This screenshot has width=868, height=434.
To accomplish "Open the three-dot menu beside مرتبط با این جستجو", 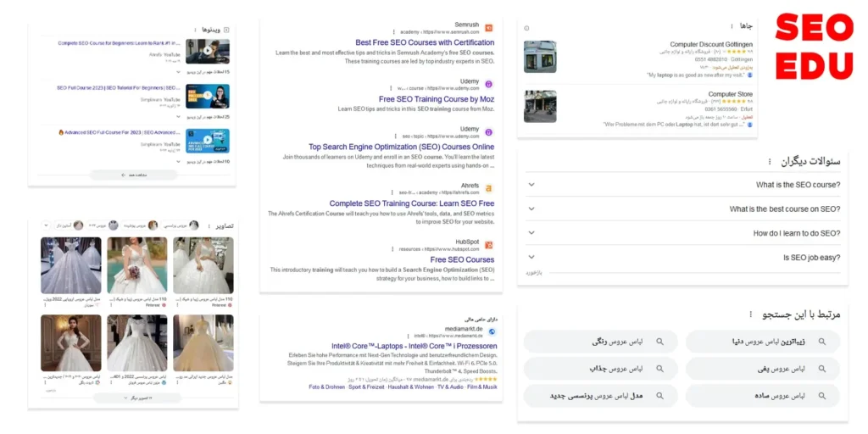I will point(751,314).
